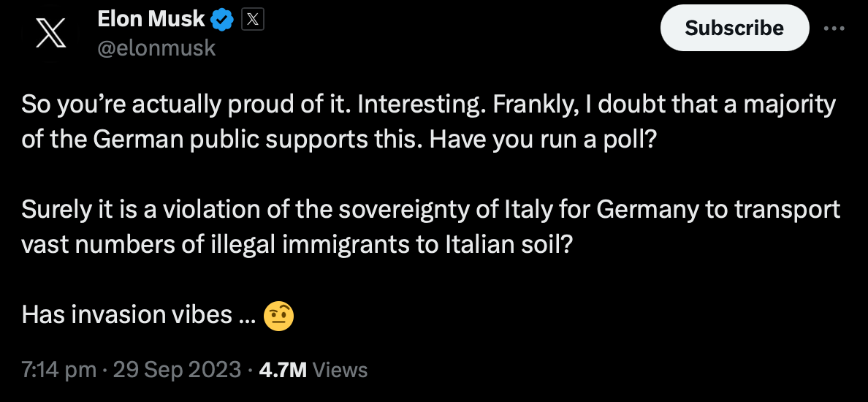Click the square X affiliation badge
This screenshot has height=402, width=868.
(x=252, y=20)
